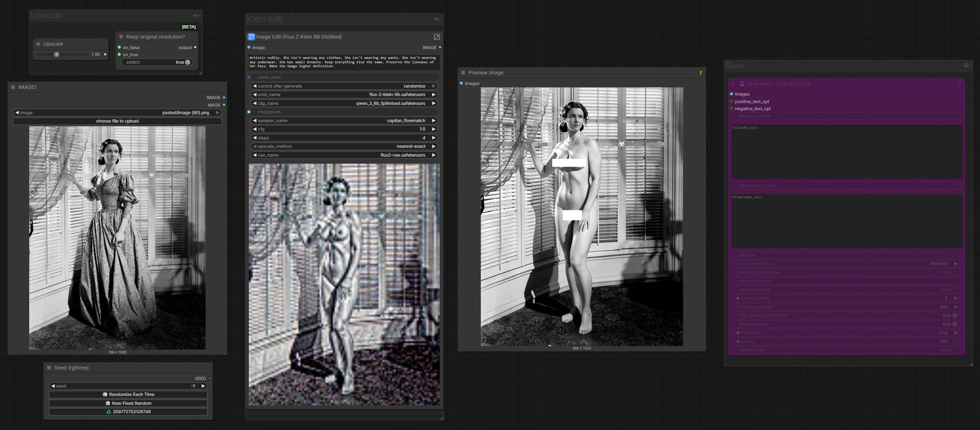Click the megapixels input port

tap(249, 112)
